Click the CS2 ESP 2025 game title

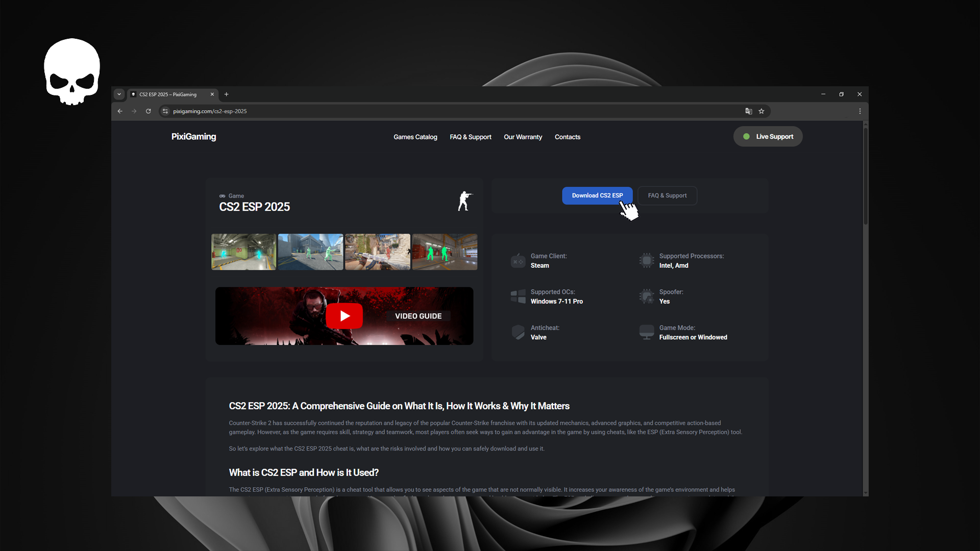[x=254, y=207]
